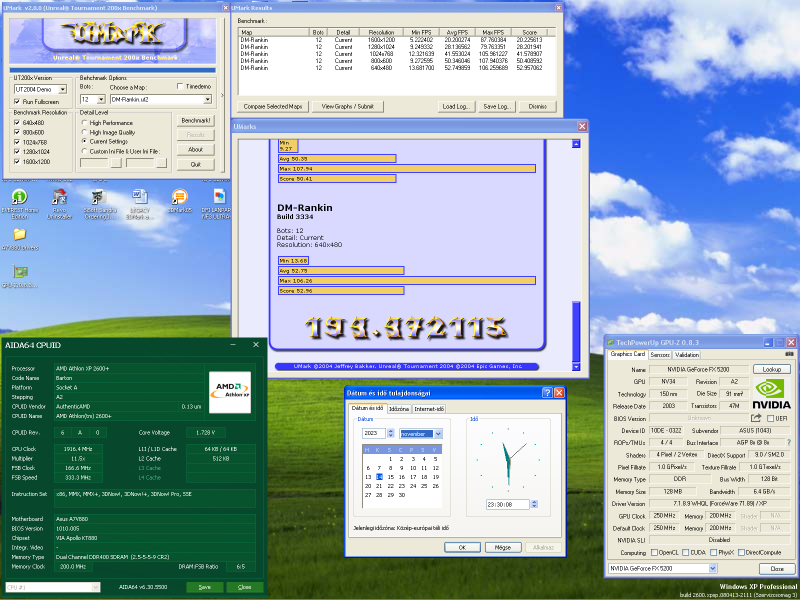Click the 23:30:08 time input field
800x600 pixels.
click(x=508, y=504)
